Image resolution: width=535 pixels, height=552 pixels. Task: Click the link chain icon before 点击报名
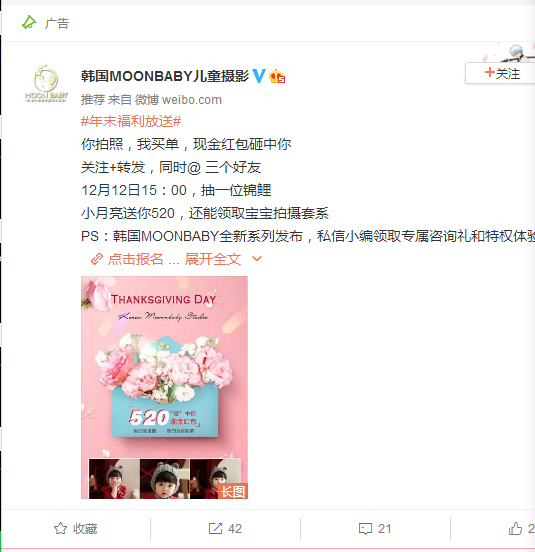pos(96,259)
